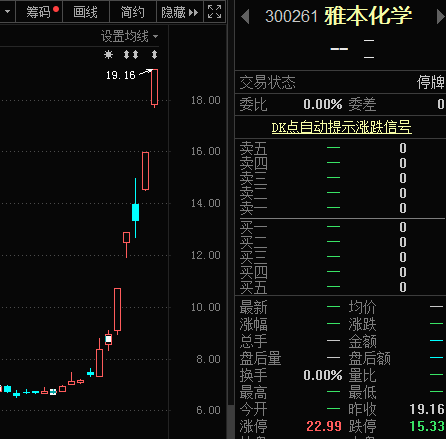Click the sun-shaped marker icon on chart

point(108,54)
